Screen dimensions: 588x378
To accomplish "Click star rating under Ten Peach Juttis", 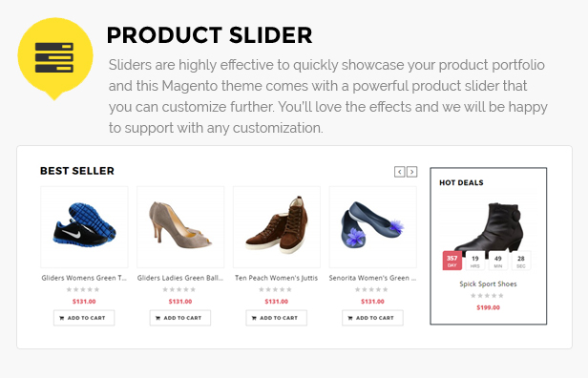I will pos(275,289).
